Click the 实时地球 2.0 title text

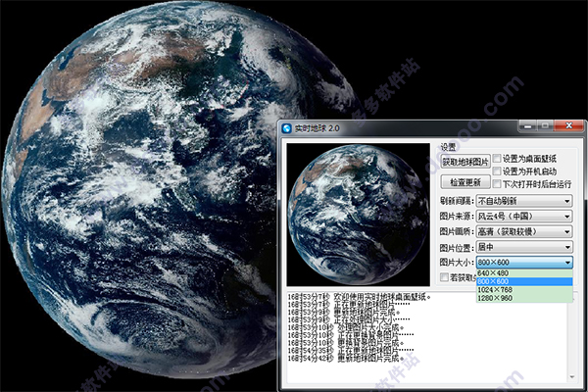(x=317, y=128)
